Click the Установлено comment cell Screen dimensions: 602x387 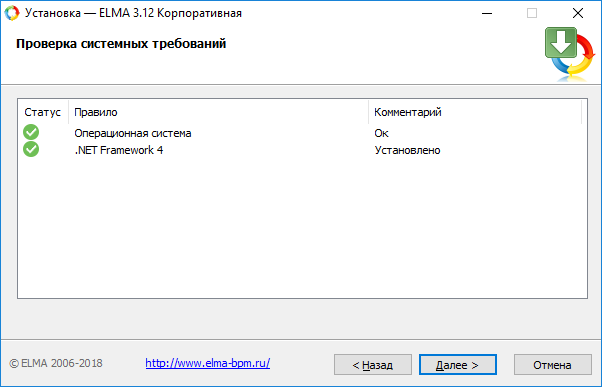coord(407,150)
